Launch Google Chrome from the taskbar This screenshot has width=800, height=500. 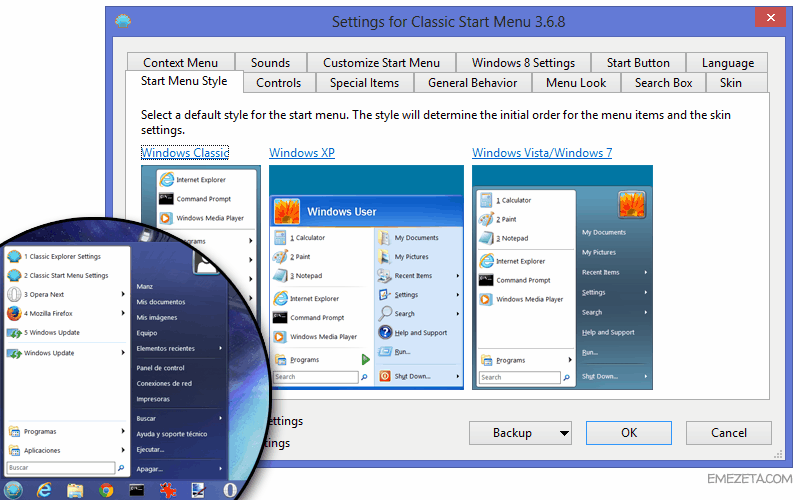(106, 491)
